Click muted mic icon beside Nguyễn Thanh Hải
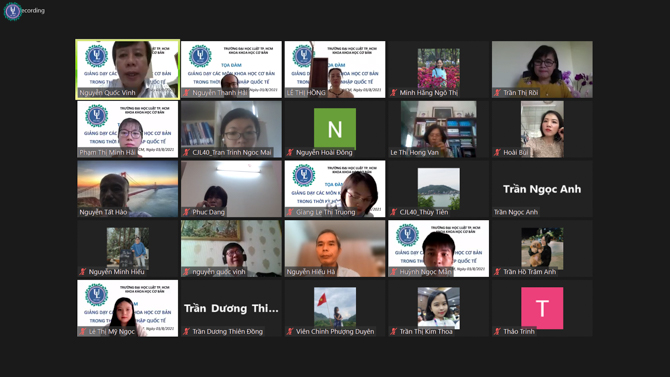Image resolution: width=670 pixels, height=377 pixels. pos(186,93)
